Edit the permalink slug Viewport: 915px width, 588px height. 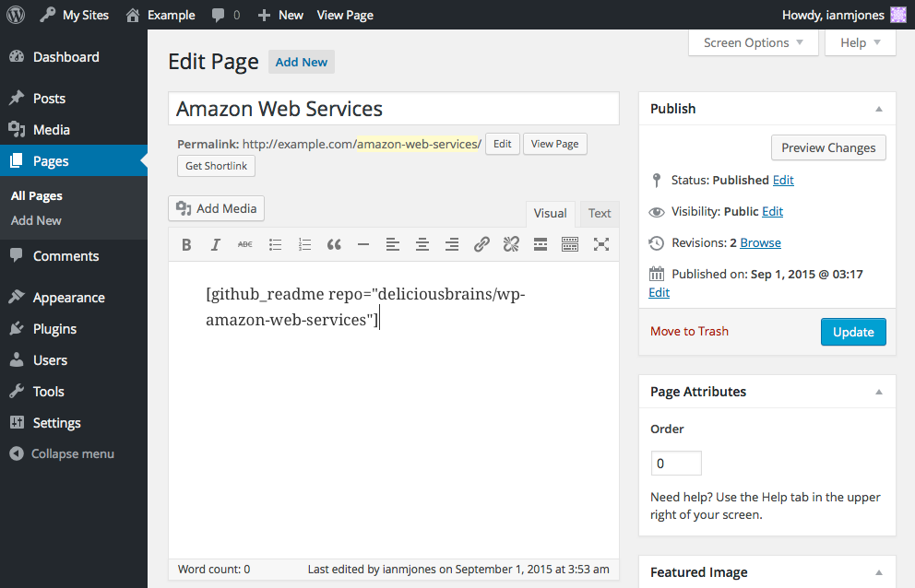[503, 144]
